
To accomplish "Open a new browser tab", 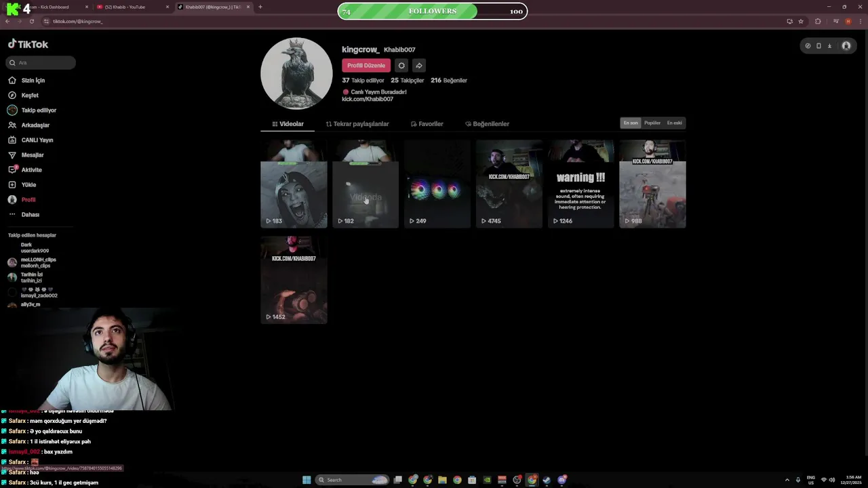I will pyautogui.click(x=260, y=7).
